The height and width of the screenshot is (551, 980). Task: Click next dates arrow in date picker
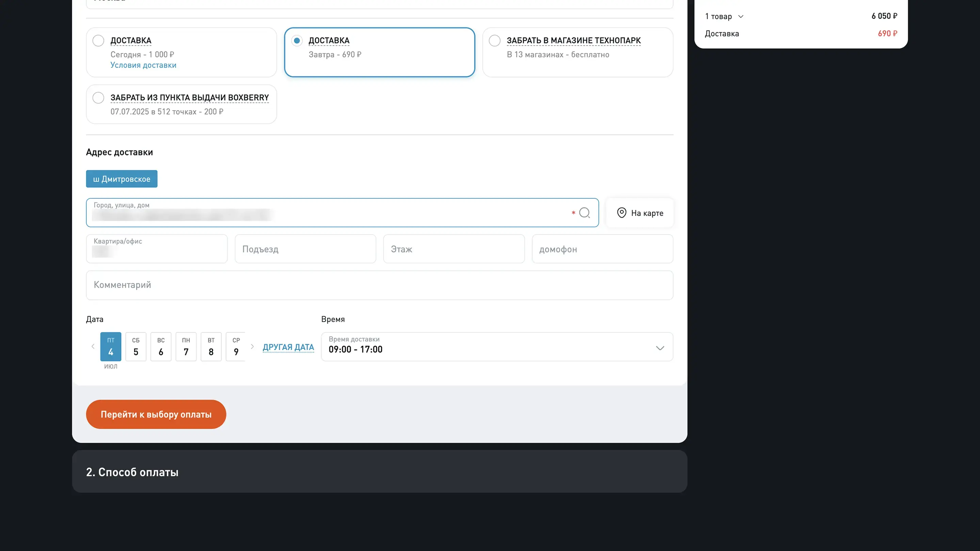(252, 347)
